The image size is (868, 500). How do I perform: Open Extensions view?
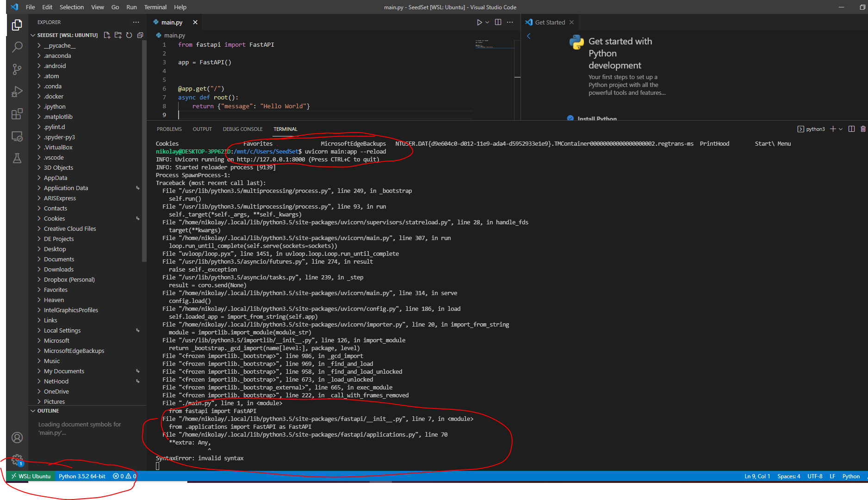[17, 114]
